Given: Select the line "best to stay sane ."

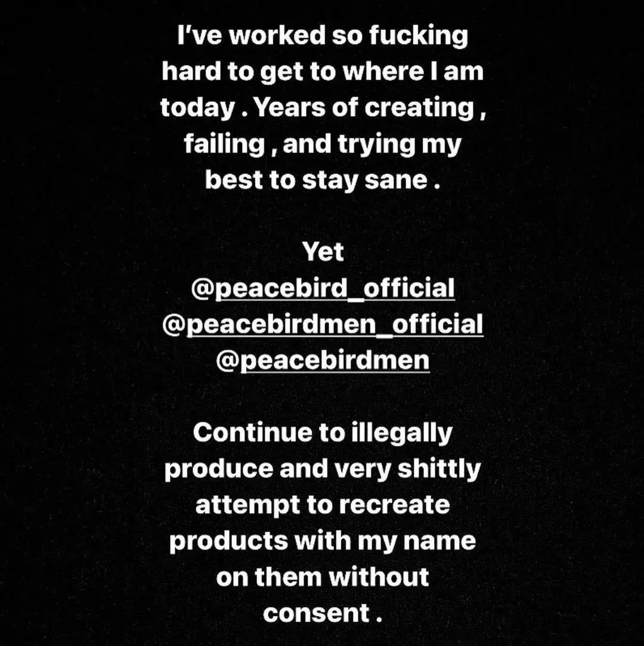Looking at the screenshot, I should pos(323,180).
